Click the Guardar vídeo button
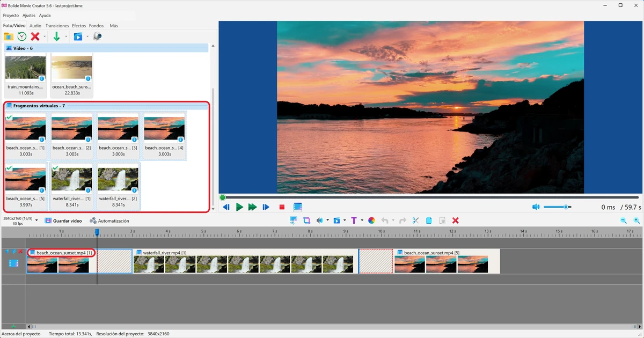This screenshot has width=644, height=338. click(x=63, y=221)
